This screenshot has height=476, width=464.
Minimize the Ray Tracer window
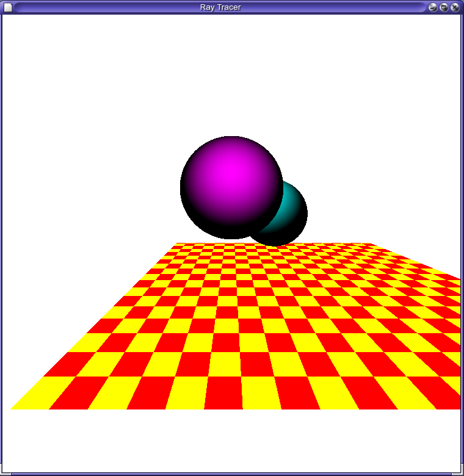pyautogui.click(x=432, y=7)
